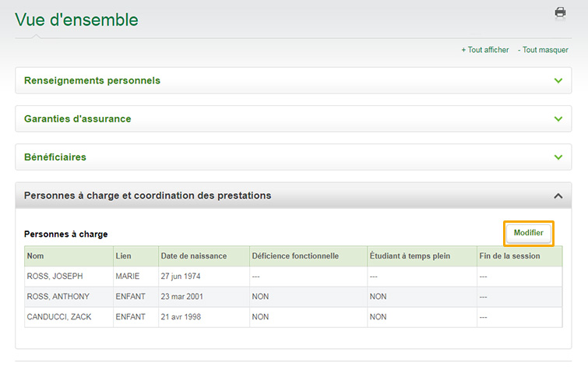Collapse Personnes à charge section chevron

[x=558, y=196]
